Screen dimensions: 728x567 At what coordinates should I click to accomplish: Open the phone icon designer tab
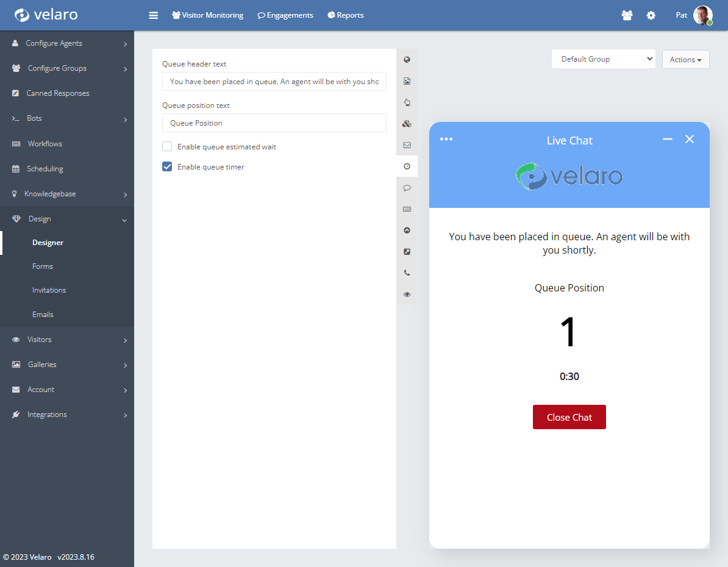click(407, 273)
